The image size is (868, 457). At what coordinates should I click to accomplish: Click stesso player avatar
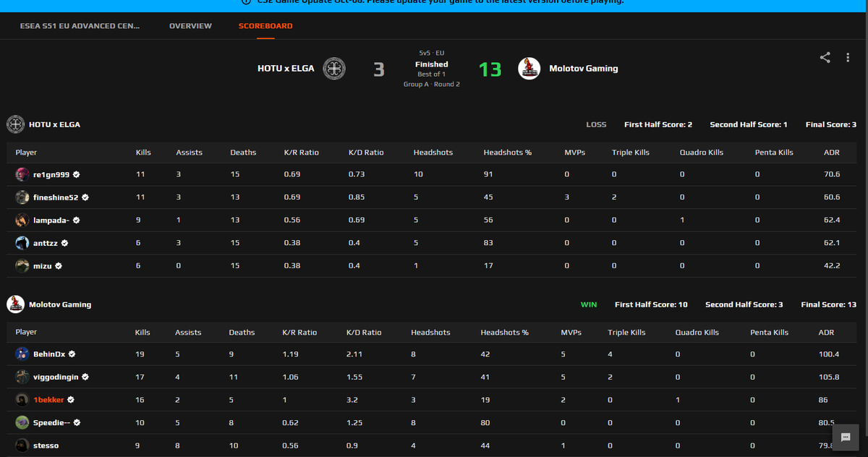(x=22, y=445)
